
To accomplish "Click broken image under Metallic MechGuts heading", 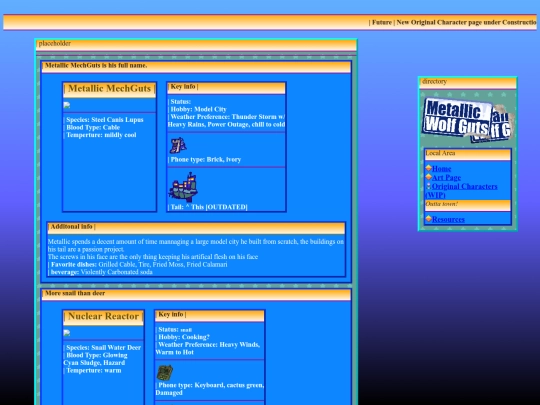I will pyautogui.click(x=67, y=105).
